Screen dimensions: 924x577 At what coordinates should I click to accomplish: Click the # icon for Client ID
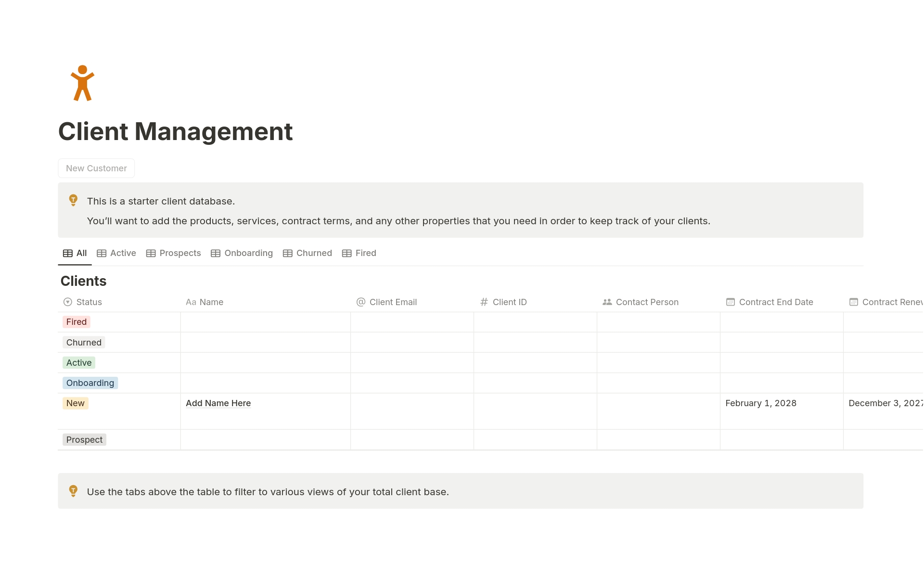point(484,302)
